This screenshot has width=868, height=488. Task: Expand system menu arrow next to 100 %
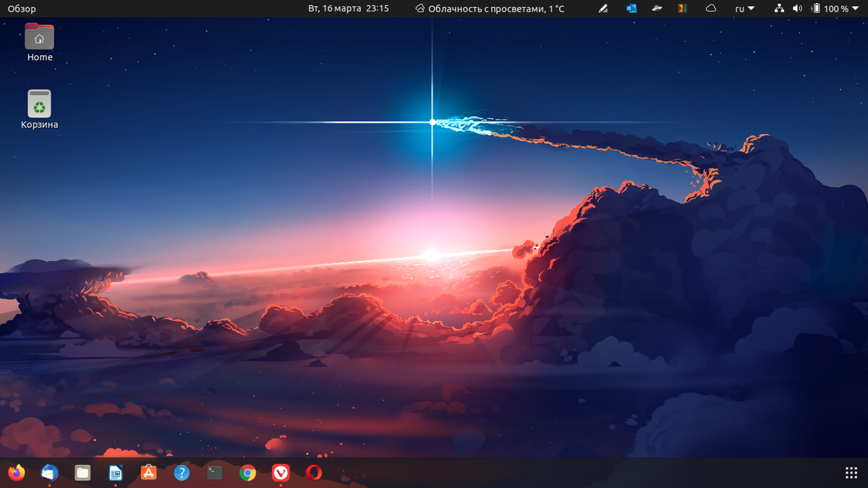tap(856, 9)
